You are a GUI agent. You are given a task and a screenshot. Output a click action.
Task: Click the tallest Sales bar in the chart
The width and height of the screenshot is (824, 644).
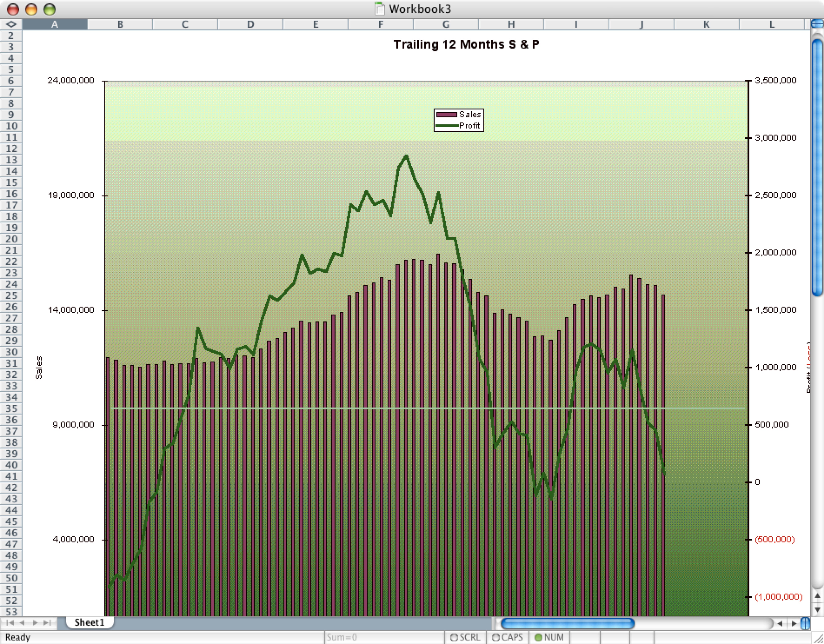point(438,435)
